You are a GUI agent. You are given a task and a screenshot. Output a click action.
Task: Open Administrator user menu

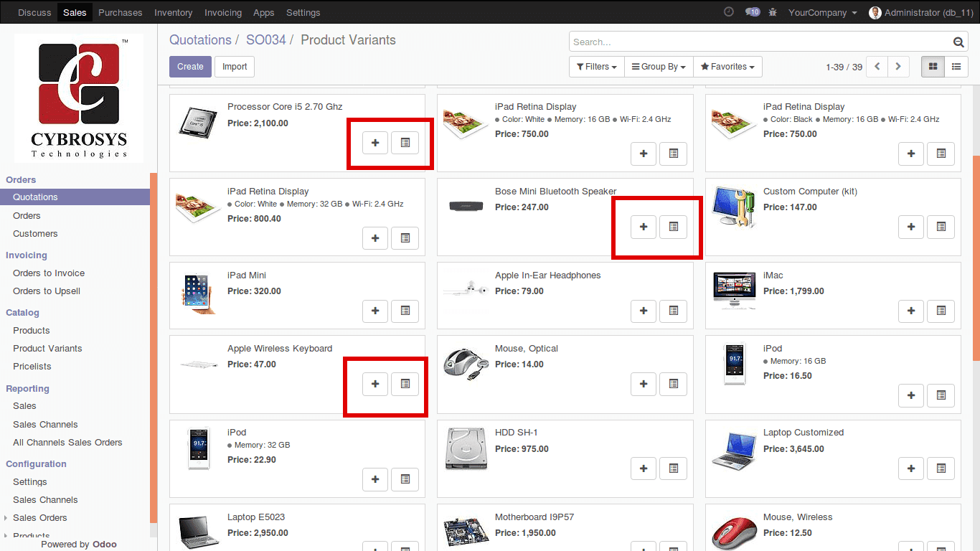pos(921,13)
